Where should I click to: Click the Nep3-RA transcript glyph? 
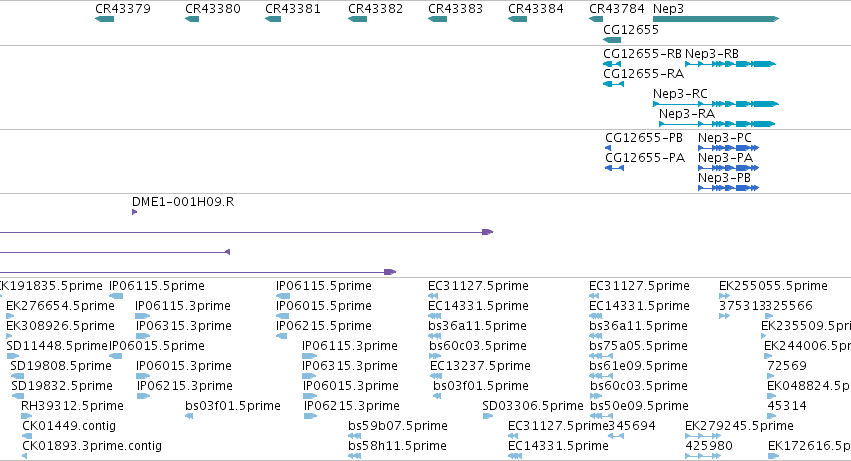[717, 124]
